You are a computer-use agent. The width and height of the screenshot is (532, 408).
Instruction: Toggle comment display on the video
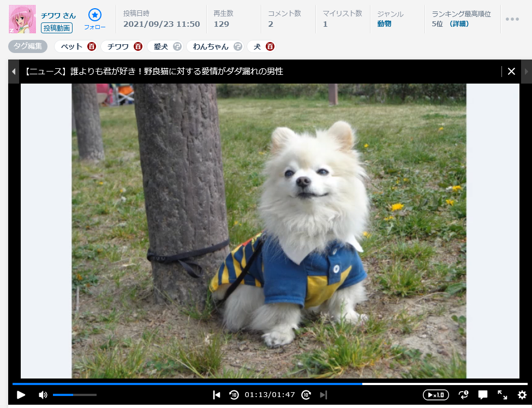pos(483,395)
